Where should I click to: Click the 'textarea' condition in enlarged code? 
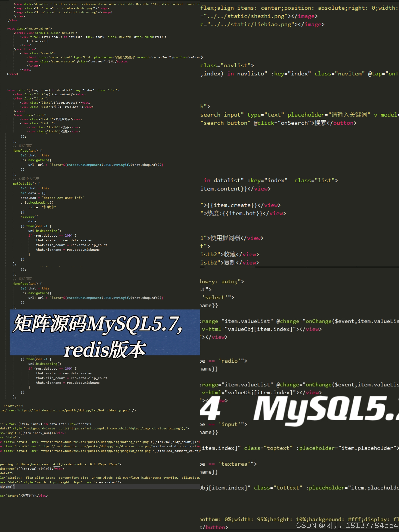(x=234, y=464)
